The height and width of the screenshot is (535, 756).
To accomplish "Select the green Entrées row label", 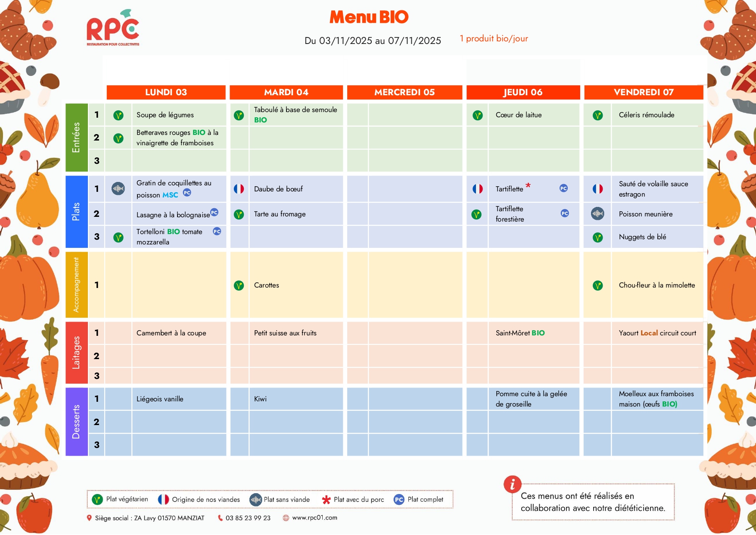I will coord(76,138).
